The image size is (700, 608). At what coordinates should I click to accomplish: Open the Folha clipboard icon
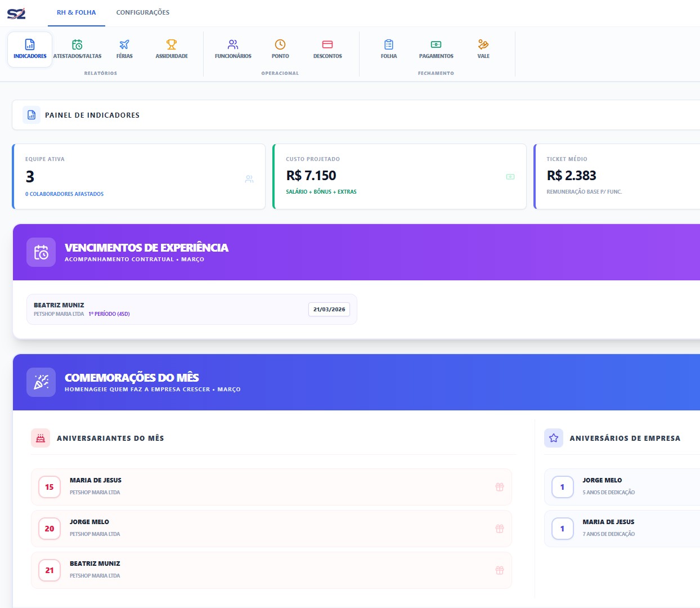pyautogui.click(x=389, y=44)
